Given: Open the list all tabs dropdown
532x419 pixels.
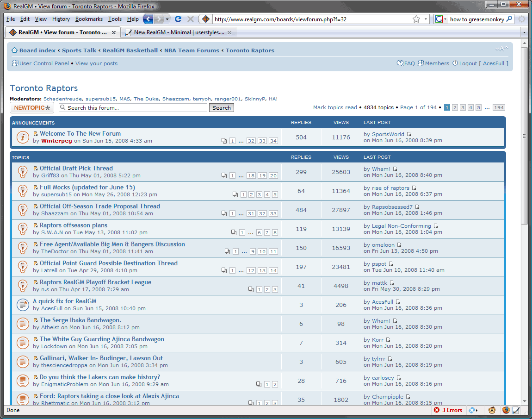Looking at the screenshot, I should point(524,32).
